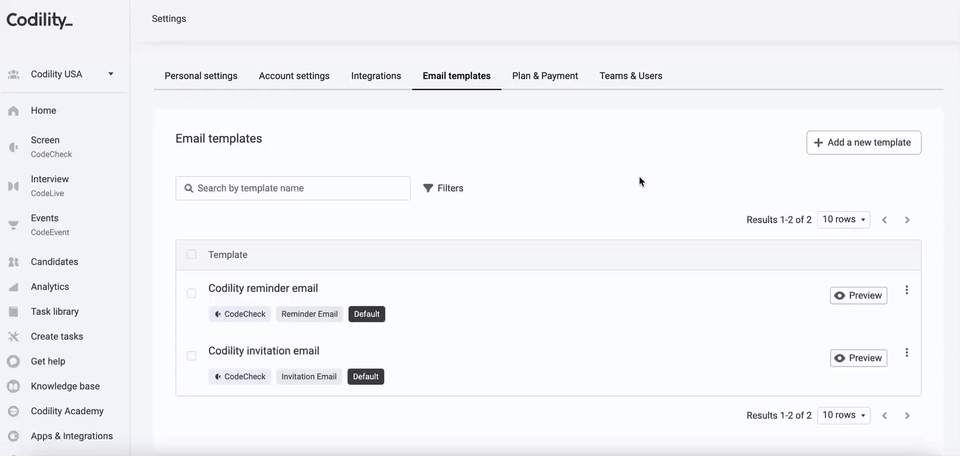960x456 pixels.
Task: Select the Email templates tab
Action: point(457,76)
